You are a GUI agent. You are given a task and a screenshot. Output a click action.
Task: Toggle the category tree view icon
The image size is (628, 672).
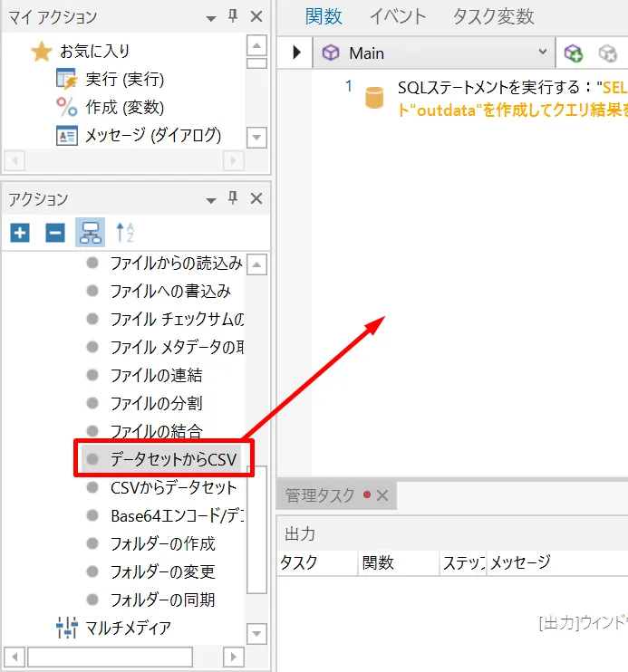click(x=90, y=233)
